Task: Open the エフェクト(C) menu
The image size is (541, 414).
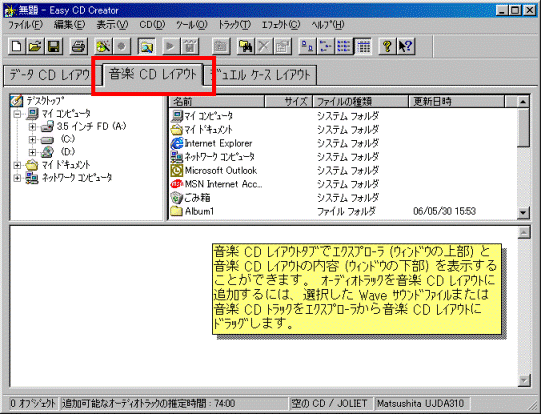Action: tap(281, 25)
